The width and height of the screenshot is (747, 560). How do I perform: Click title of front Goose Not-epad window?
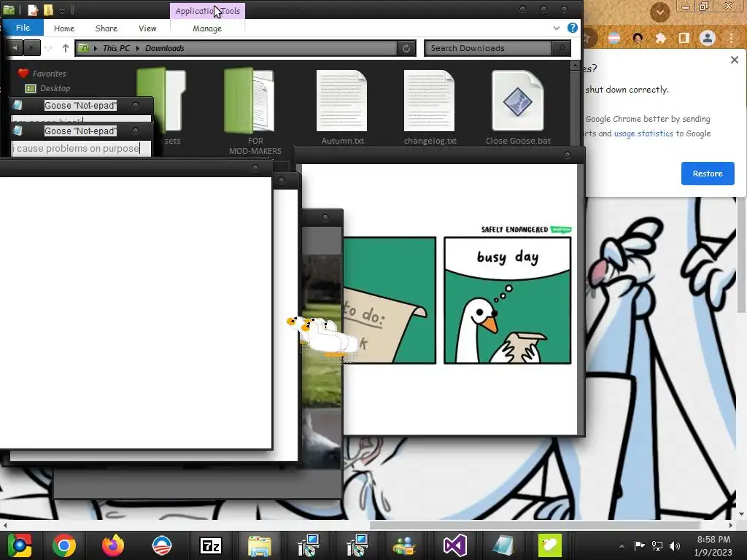(80, 131)
